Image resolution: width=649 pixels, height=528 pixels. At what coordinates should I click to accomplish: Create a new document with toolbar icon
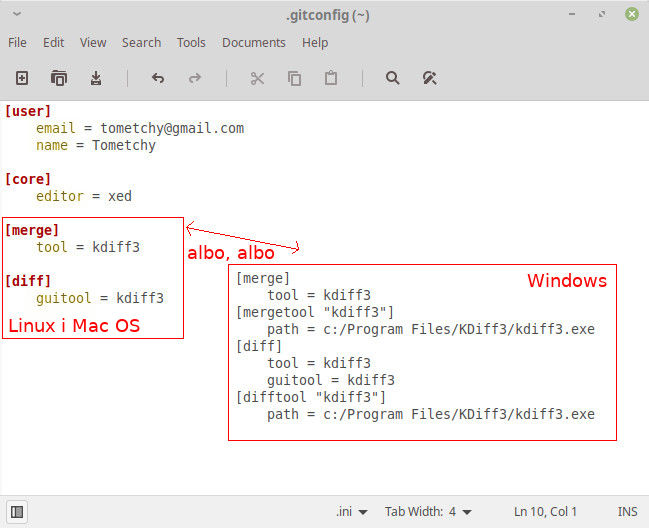click(22, 78)
